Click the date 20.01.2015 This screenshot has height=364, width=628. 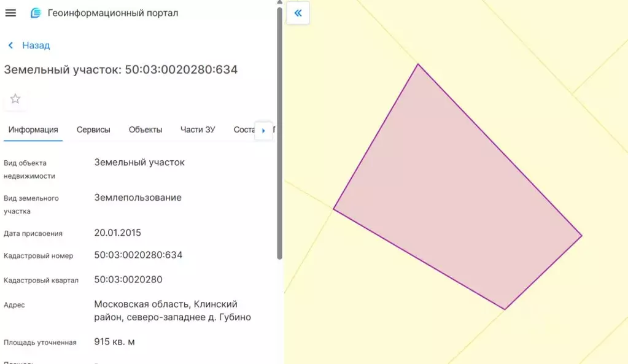pos(117,233)
